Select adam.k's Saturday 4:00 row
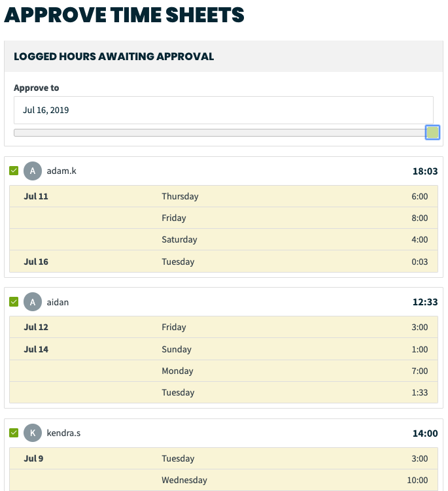This screenshot has width=448, height=491. pyautogui.click(x=224, y=239)
